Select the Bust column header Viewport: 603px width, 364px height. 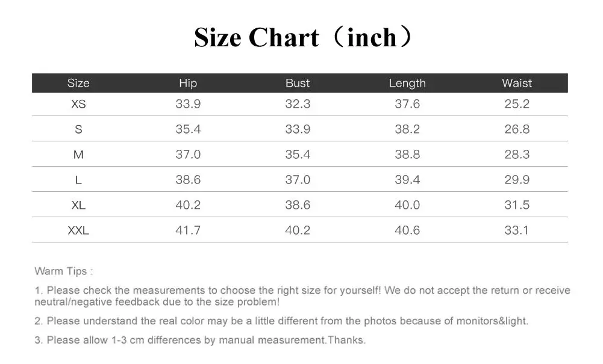tap(298, 83)
